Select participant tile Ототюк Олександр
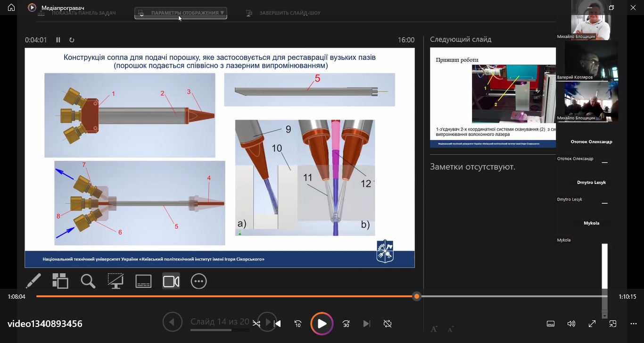The width and height of the screenshot is (644, 343). (x=591, y=142)
